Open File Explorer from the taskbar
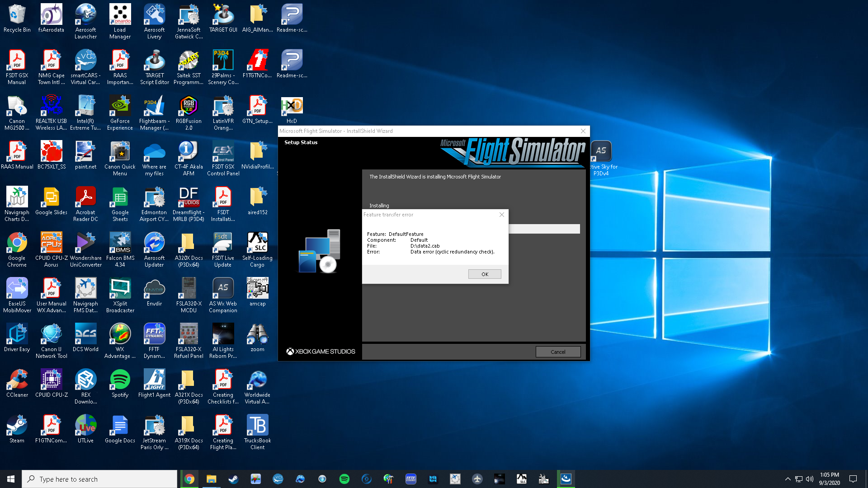This screenshot has width=868, height=488. (x=211, y=479)
